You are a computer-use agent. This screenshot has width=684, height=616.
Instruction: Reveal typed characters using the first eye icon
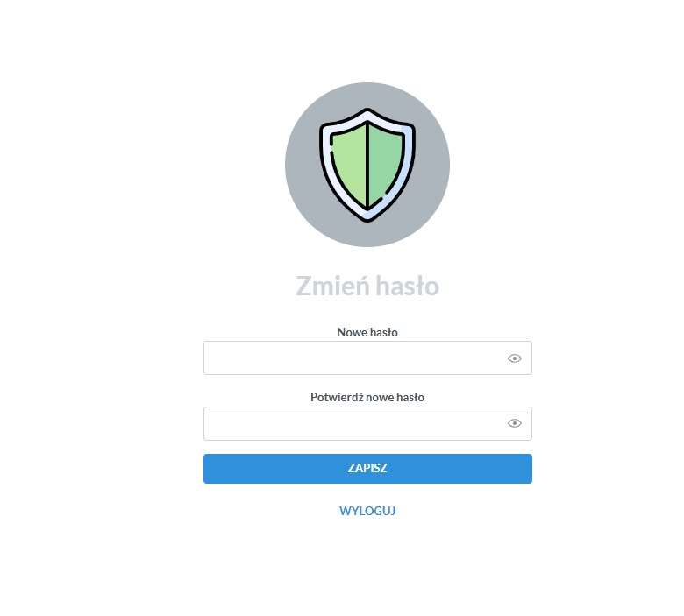514,358
